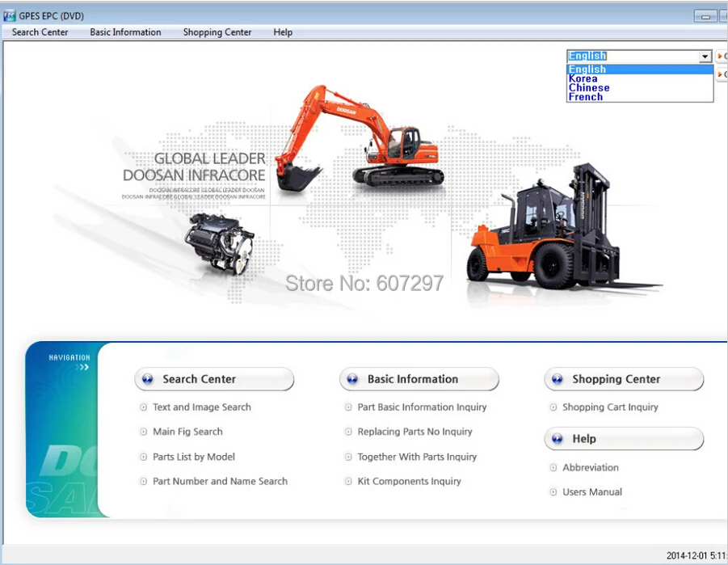
Task: Click the circle icon next to the Help heading
Action: coord(558,439)
